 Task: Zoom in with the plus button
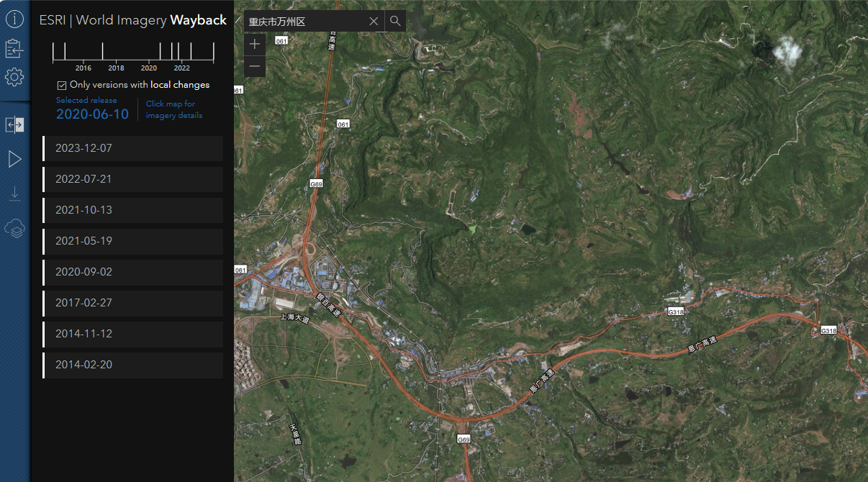point(255,44)
